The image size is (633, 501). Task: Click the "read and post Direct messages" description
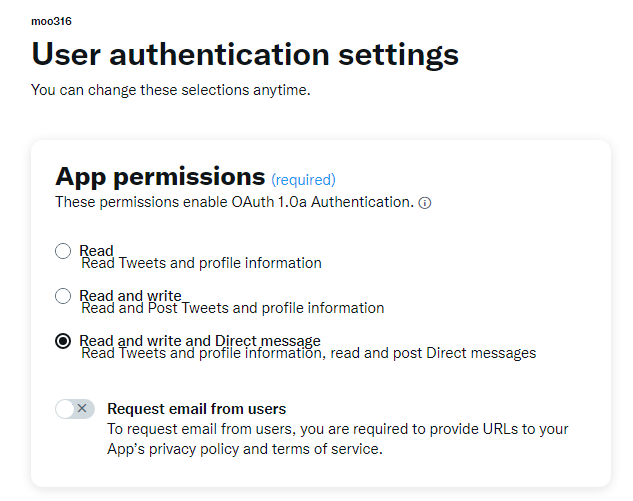pos(309,353)
